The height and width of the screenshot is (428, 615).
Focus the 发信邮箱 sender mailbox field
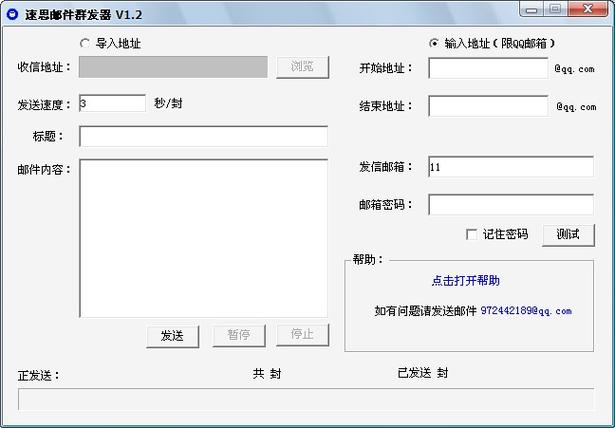pos(511,167)
